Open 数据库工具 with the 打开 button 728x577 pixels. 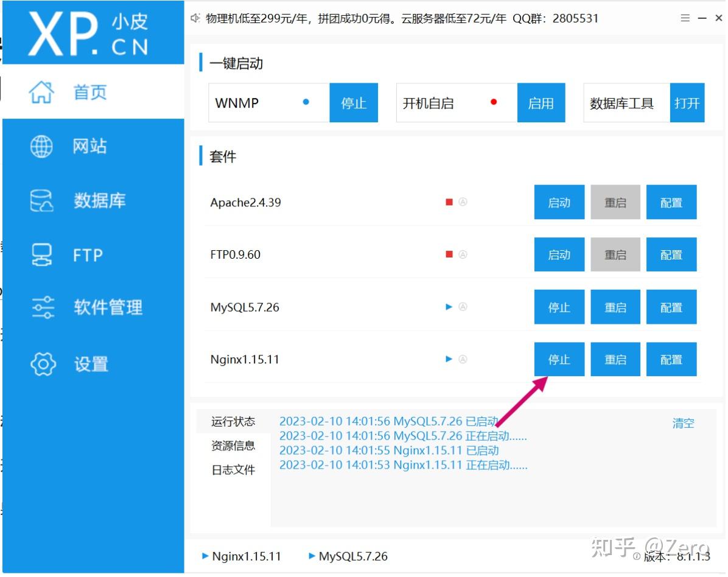coord(687,102)
